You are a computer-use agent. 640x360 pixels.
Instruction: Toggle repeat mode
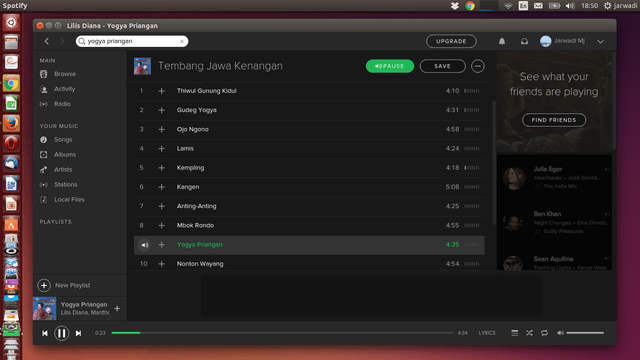[x=544, y=333]
